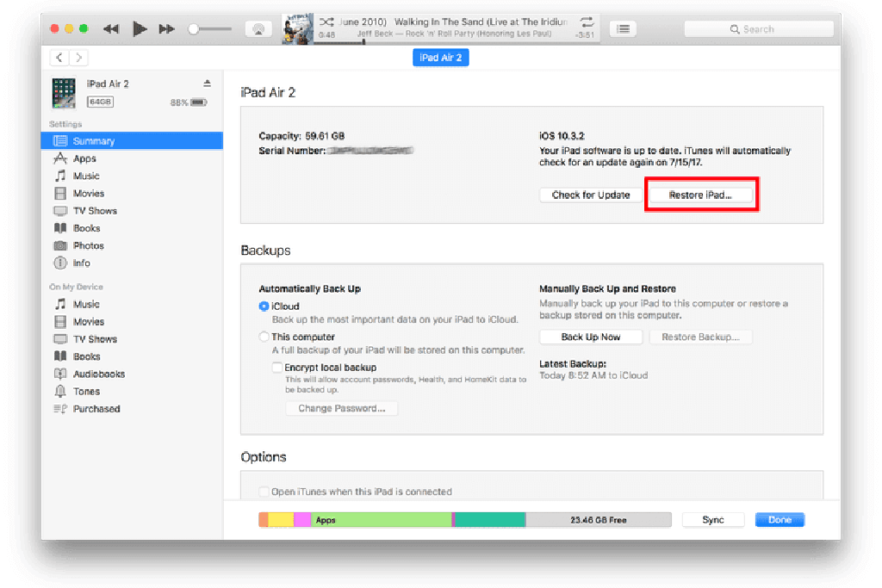
Task: Open the Apps section in the sidebar
Action: 84,158
